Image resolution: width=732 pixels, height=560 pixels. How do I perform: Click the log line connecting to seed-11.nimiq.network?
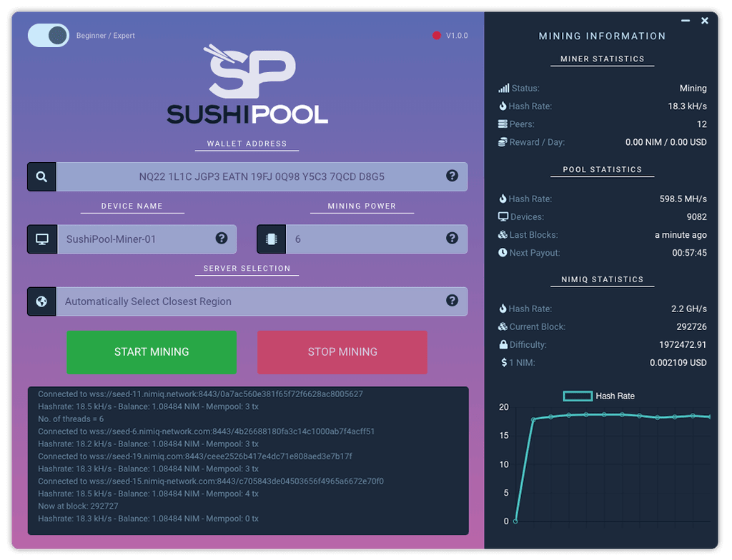[200, 394]
